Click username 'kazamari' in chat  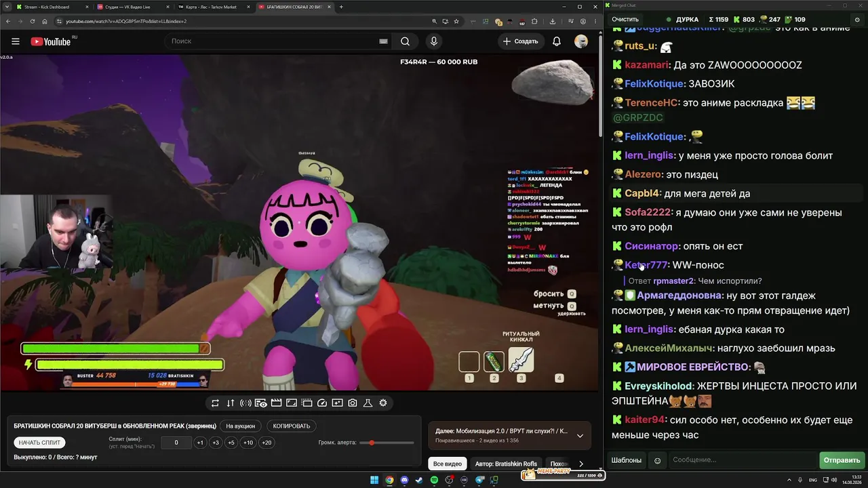click(647, 65)
